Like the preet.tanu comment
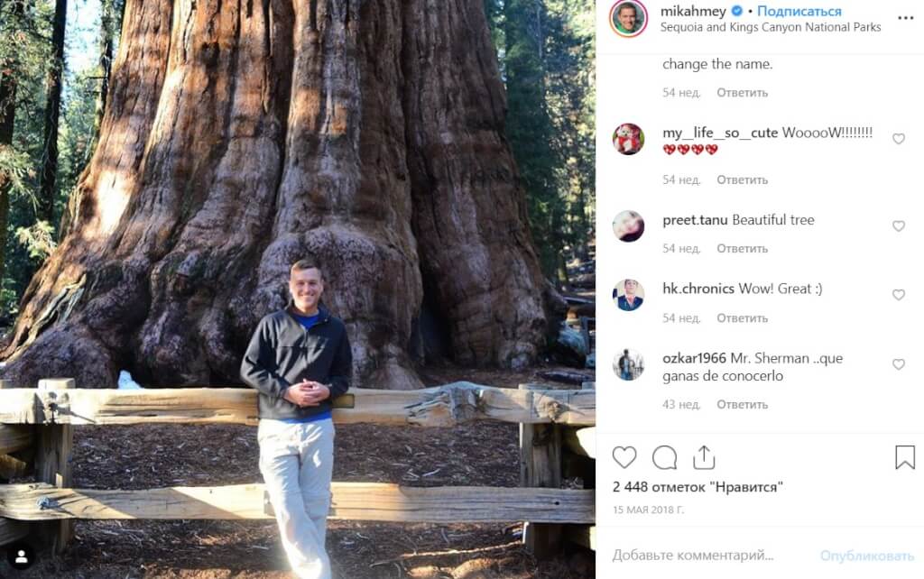Viewport: 924px width, 579px height. click(898, 226)
